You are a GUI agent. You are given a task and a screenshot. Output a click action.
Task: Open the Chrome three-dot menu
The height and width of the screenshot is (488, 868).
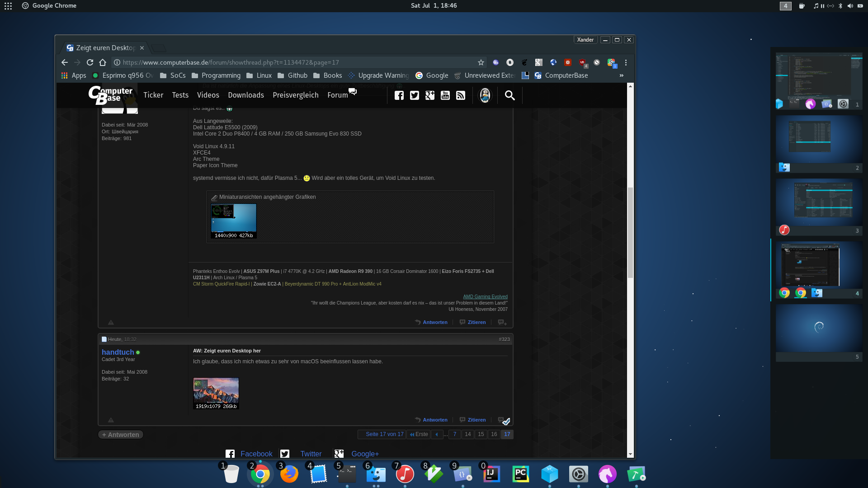(626, 62)
